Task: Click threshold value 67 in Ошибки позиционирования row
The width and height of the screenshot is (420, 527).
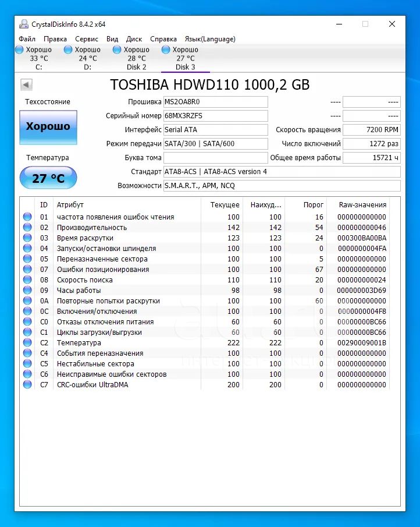Action: coord(319,270)
